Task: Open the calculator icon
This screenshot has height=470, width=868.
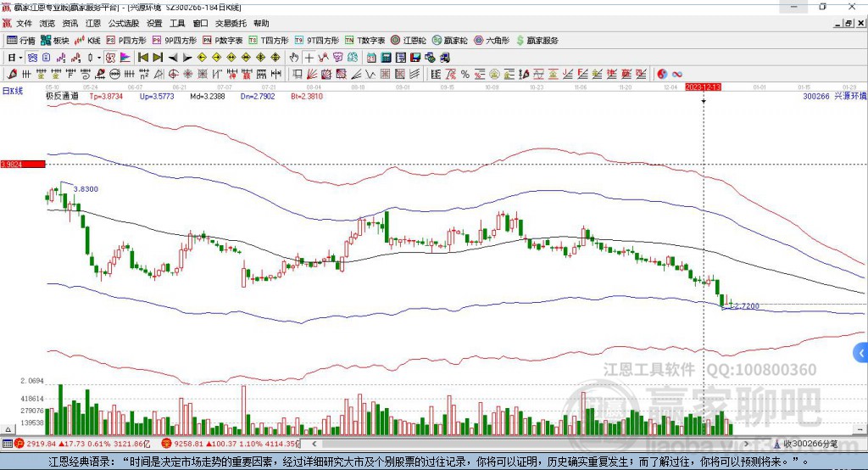Action: (386, 58)
